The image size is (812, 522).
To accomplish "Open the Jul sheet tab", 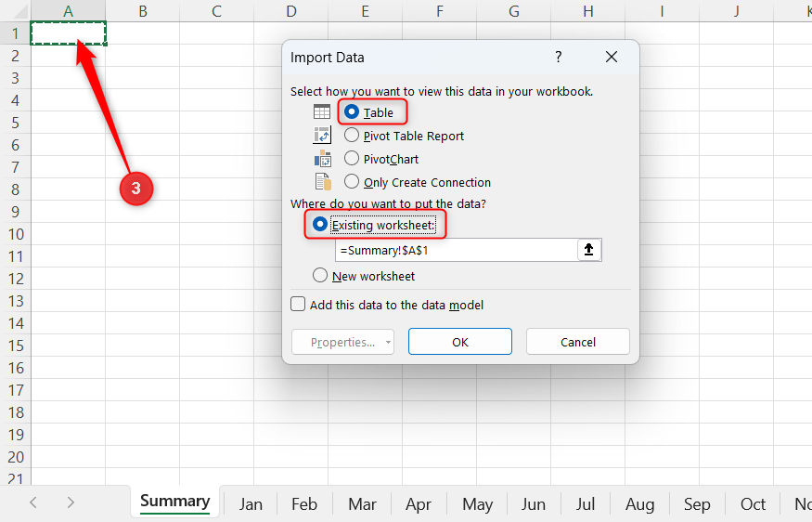I will (x=586, y=503).
